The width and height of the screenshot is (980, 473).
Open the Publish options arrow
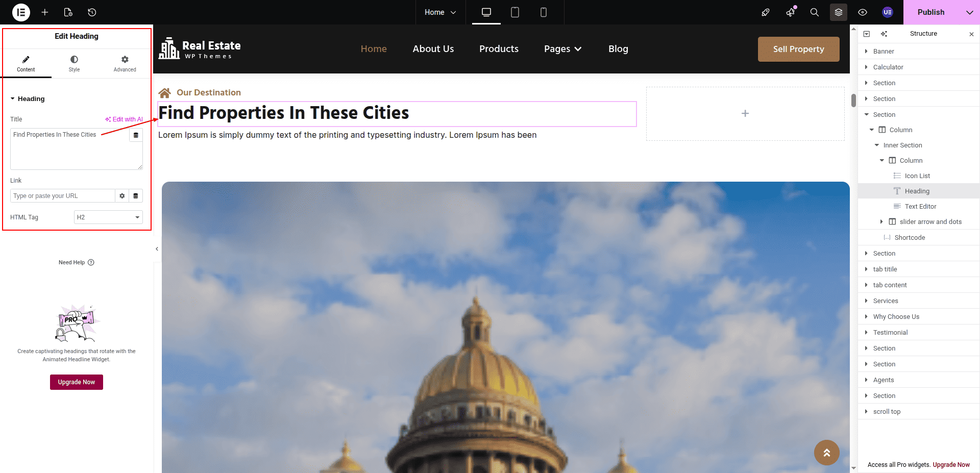(969, 12)
